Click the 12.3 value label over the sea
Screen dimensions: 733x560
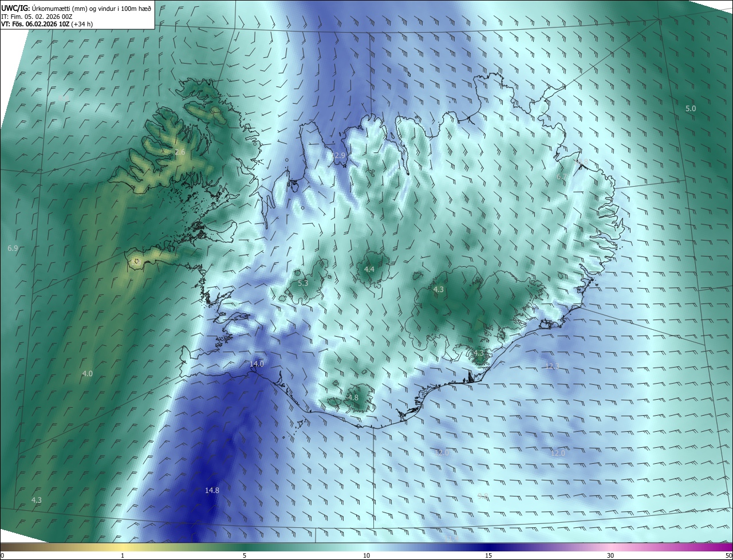point(551,366)
